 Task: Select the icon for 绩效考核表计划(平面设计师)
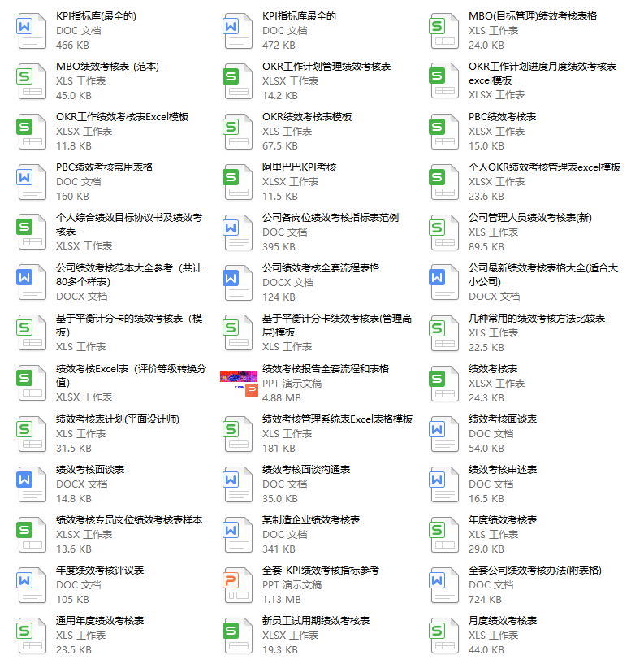pos(32,434)
